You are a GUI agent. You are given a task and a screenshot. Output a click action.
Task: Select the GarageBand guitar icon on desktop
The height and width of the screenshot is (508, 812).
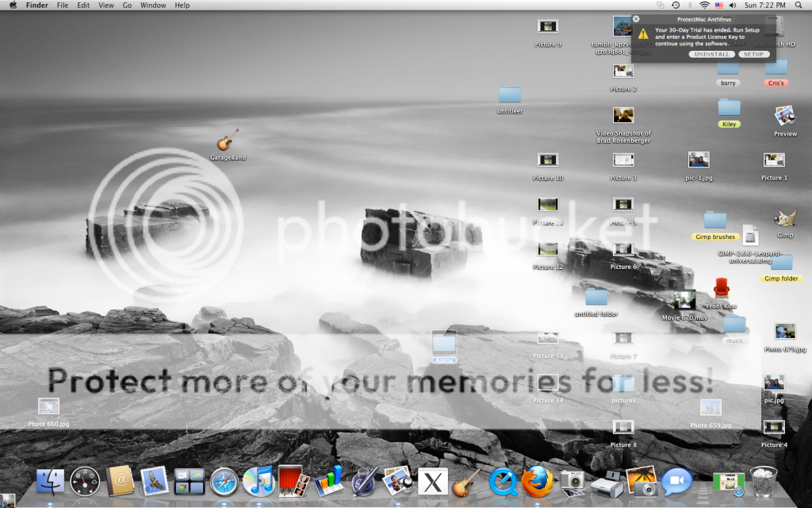tap(228, 140)
